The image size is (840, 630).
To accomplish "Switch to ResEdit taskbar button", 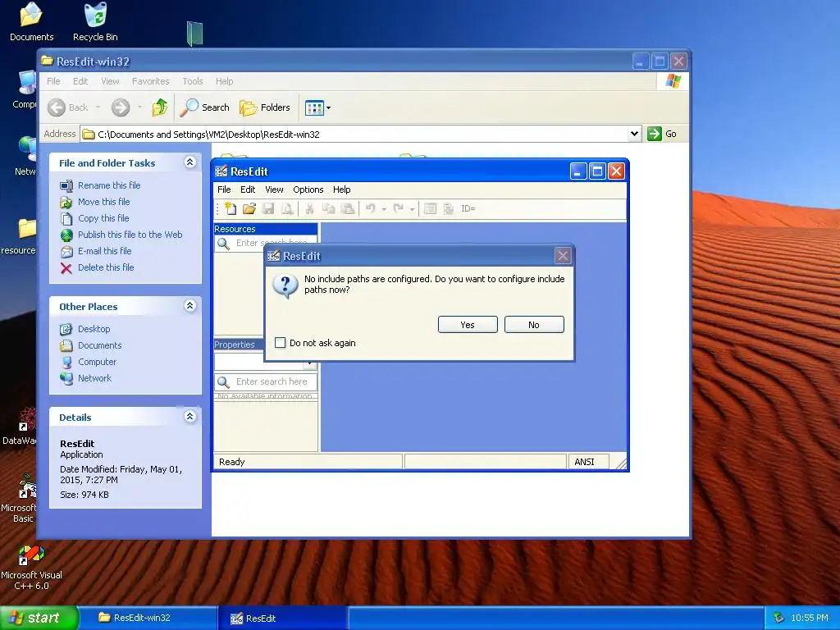I will pos(284,618).
